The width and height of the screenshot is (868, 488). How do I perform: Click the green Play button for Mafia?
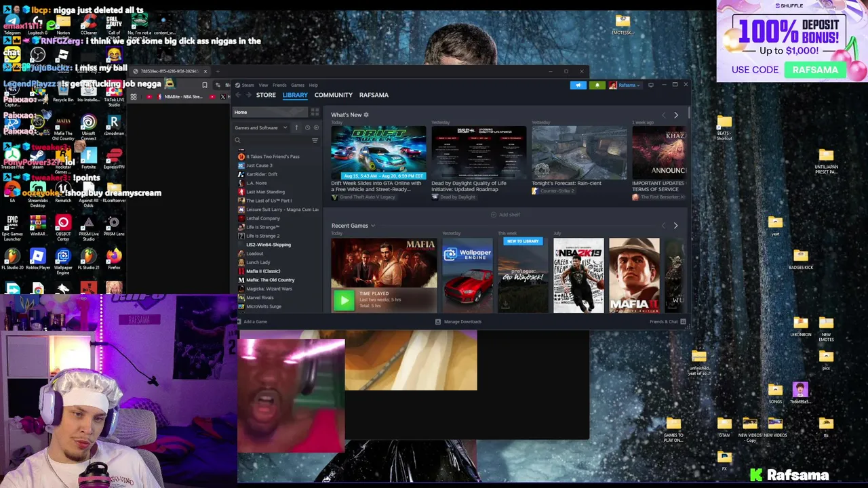(x=343, y=300)
